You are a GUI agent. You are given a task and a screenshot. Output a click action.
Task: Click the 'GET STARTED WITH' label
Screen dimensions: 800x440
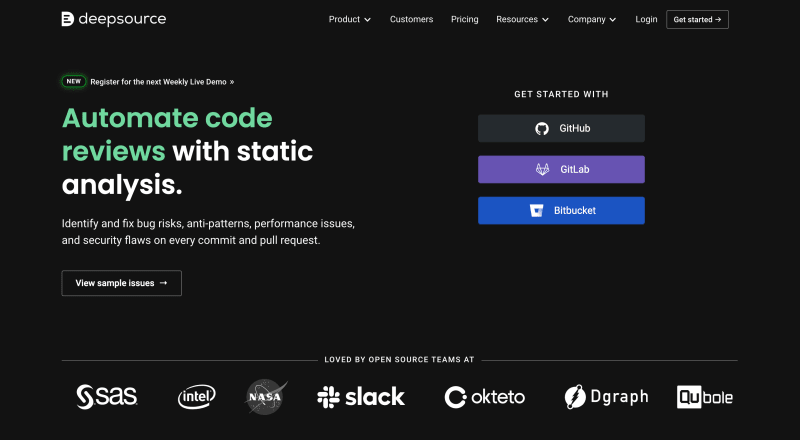tap(561, 94)
